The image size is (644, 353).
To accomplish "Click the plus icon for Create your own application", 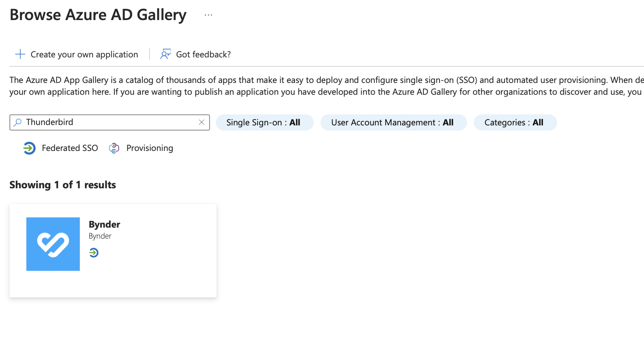I will [x=20, y=54].
